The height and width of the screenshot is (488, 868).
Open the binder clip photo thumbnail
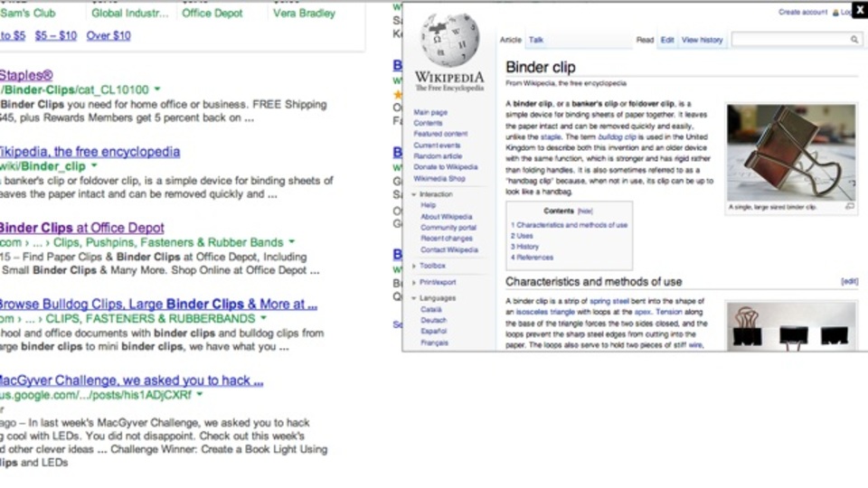click(x=790, y=152)
